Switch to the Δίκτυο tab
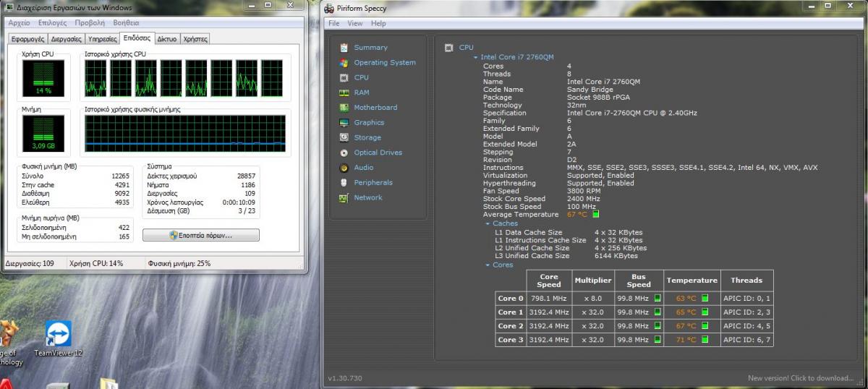 click(167, 39)
